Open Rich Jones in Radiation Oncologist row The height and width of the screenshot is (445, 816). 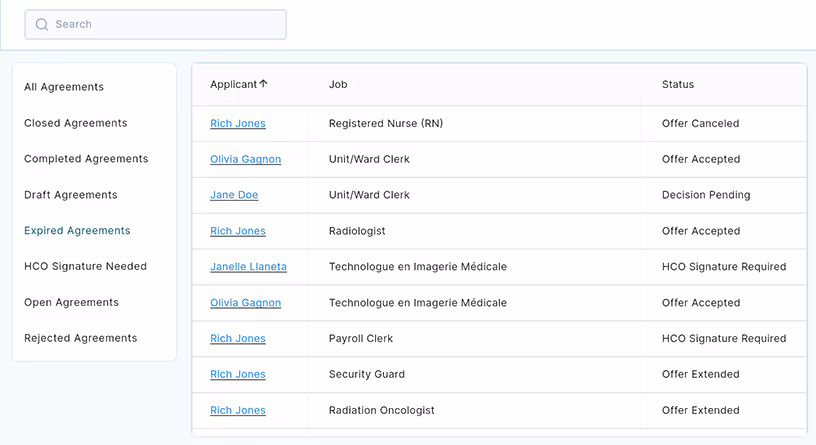[238, 410]
